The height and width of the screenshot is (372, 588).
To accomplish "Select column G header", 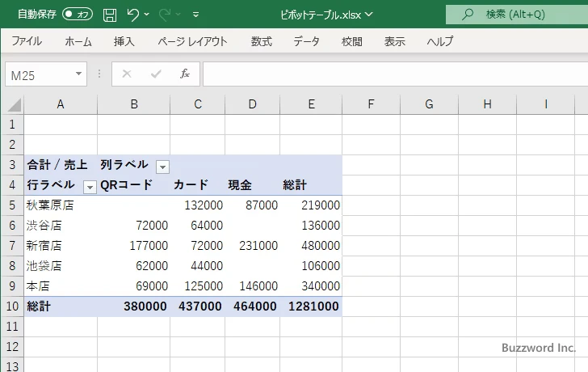I will tap(429, 104).
